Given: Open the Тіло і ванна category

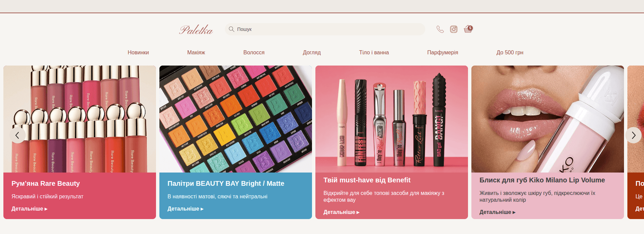Looking at the screenshot, I should pyautogui.click(x=374, y=52).
